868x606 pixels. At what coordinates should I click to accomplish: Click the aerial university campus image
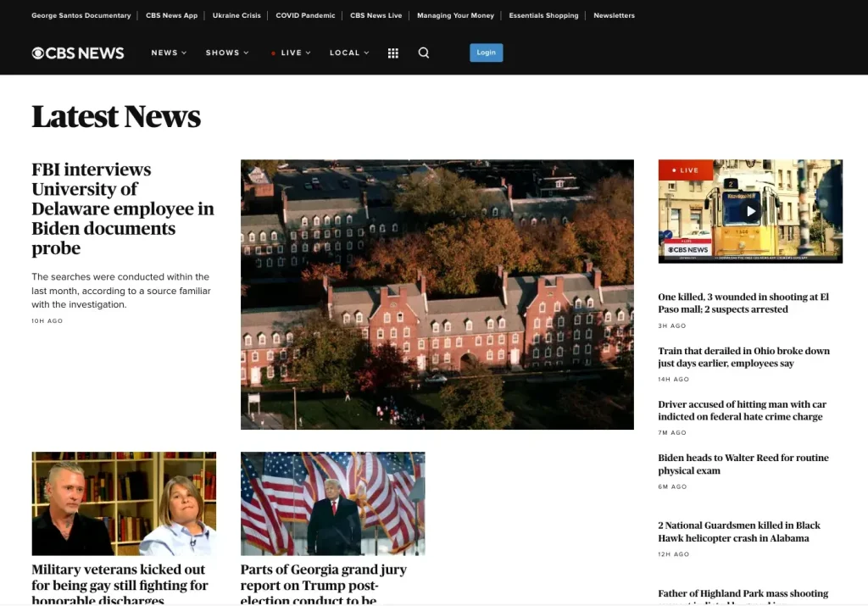pyautogui.click(x=437, y=294)
